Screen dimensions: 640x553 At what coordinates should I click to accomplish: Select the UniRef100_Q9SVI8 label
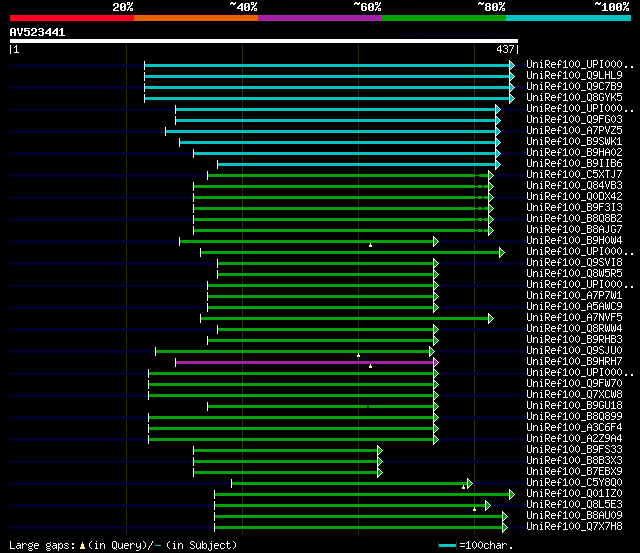[574, 263]
